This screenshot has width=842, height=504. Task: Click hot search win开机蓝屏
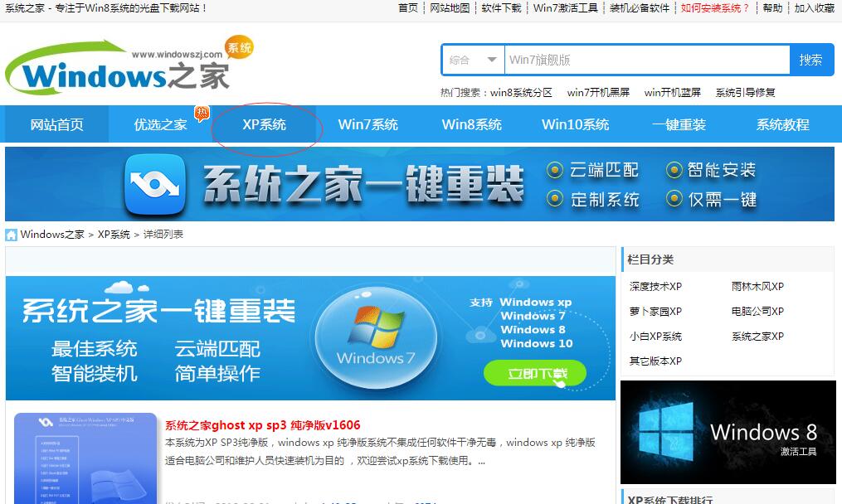pos(672,92)
